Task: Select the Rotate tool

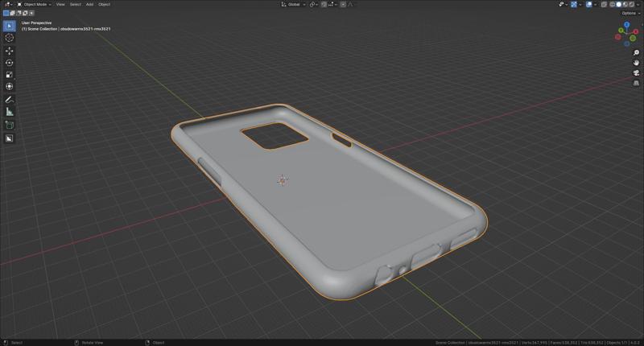Action: (x=9, y=63)
